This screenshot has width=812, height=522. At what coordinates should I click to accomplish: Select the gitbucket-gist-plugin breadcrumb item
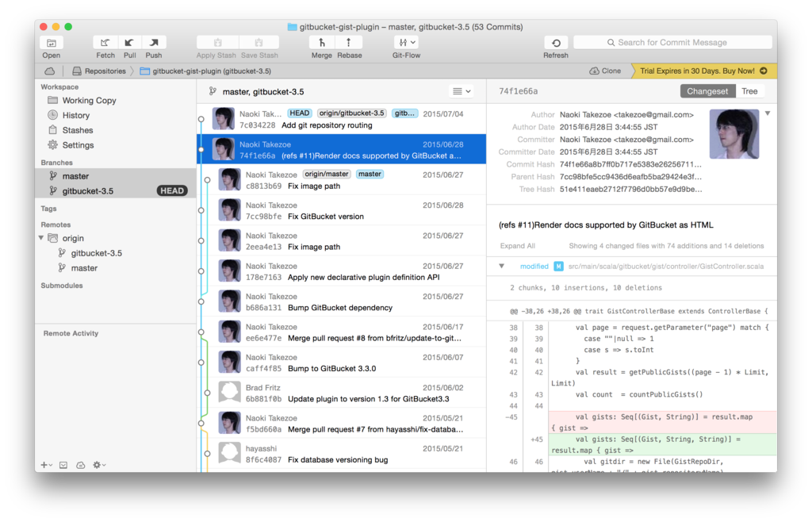[x=205, y=71]
